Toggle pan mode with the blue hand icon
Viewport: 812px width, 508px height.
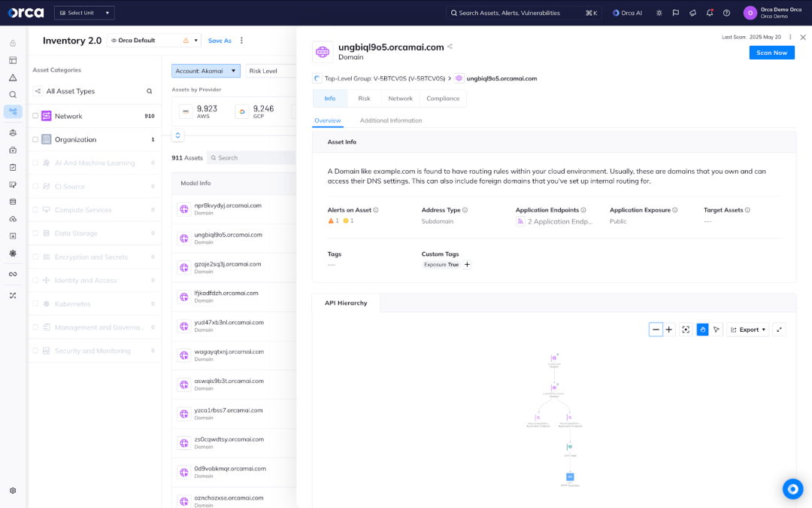(702, 329)
